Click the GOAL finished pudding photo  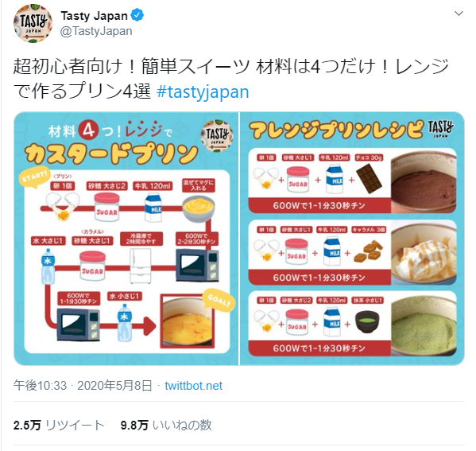pyautogui.click(x=186, y=321)
